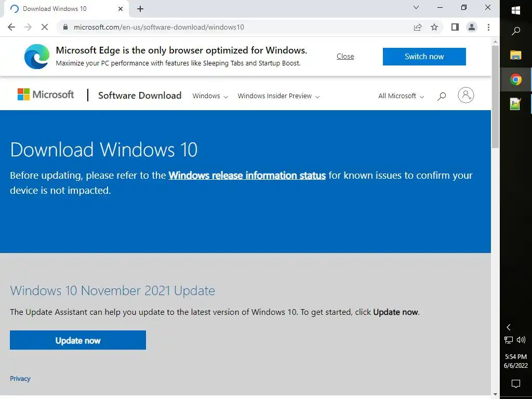
Task: Click the Switch now button
Action: coord(424,56)
